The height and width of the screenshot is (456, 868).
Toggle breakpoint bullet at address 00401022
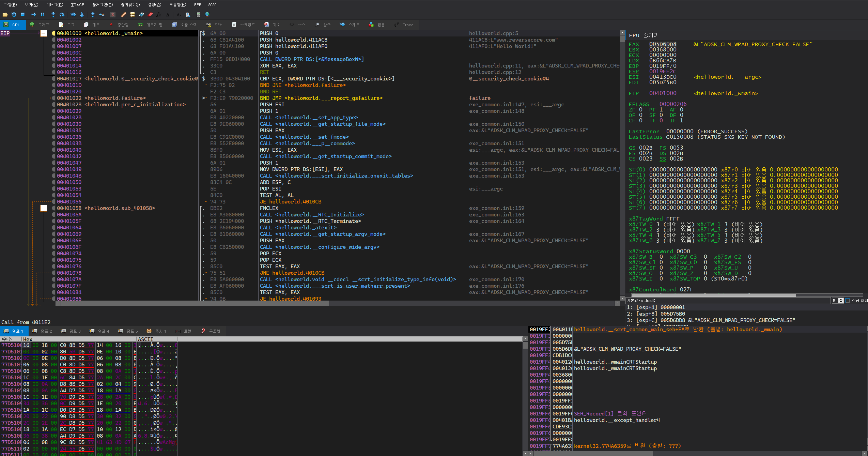pyautogui.click(x=53, y=98)
